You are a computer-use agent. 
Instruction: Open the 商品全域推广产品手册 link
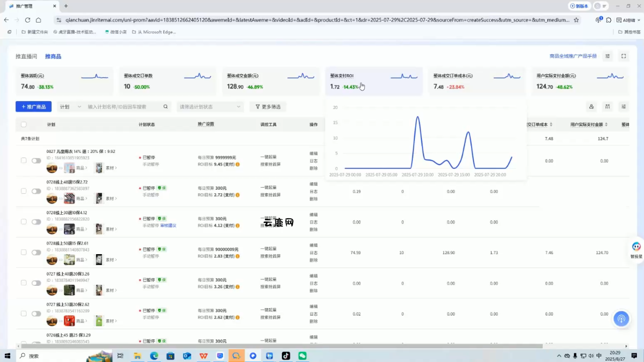click(573, 56)
